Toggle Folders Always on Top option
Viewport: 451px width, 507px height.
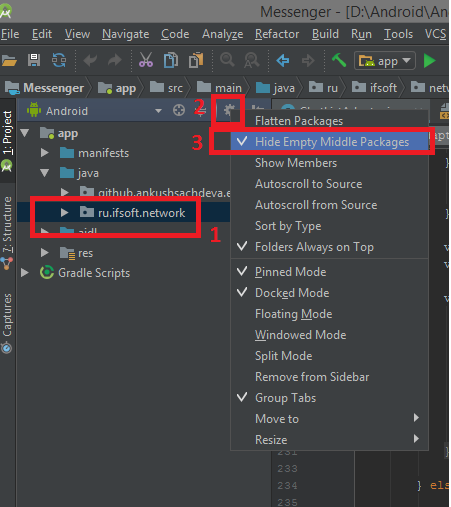click(329, 247)
